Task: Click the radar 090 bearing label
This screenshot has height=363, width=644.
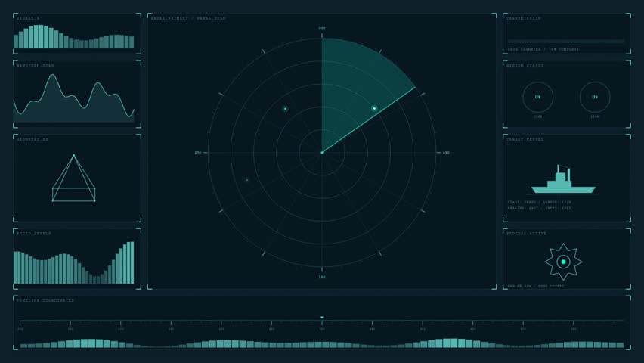Action: (446, 153)
